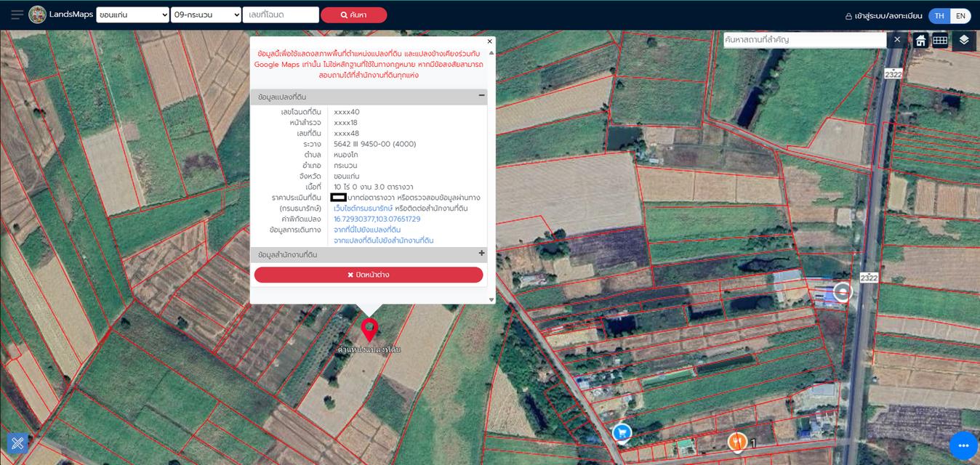Click the red parcel location pin

(x=369, y=330)
